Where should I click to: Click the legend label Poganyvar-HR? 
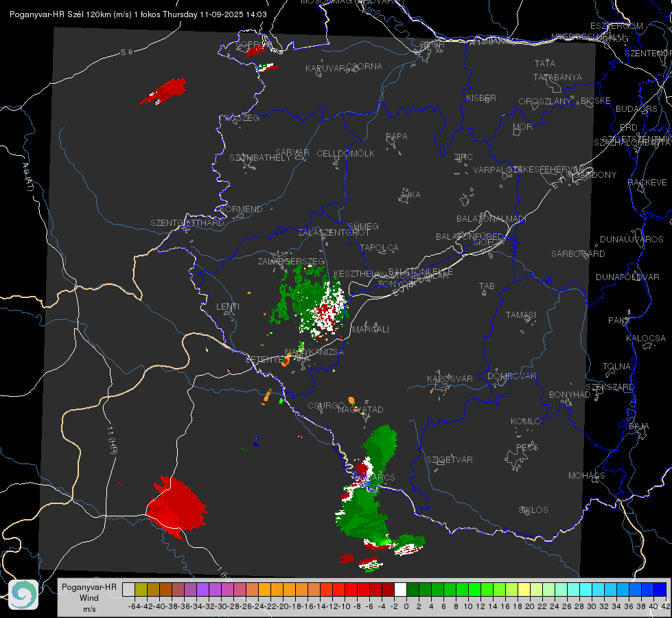tap(89, 587)
